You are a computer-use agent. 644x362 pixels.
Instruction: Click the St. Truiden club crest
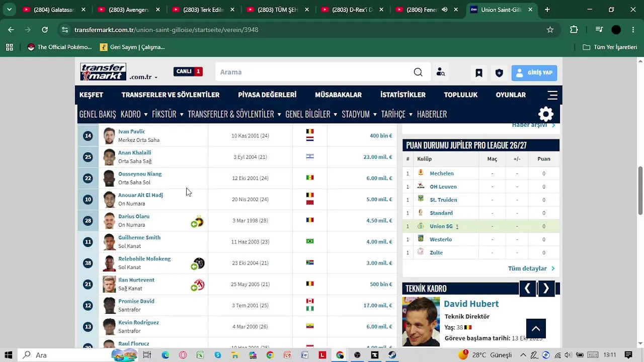[421, 199]
